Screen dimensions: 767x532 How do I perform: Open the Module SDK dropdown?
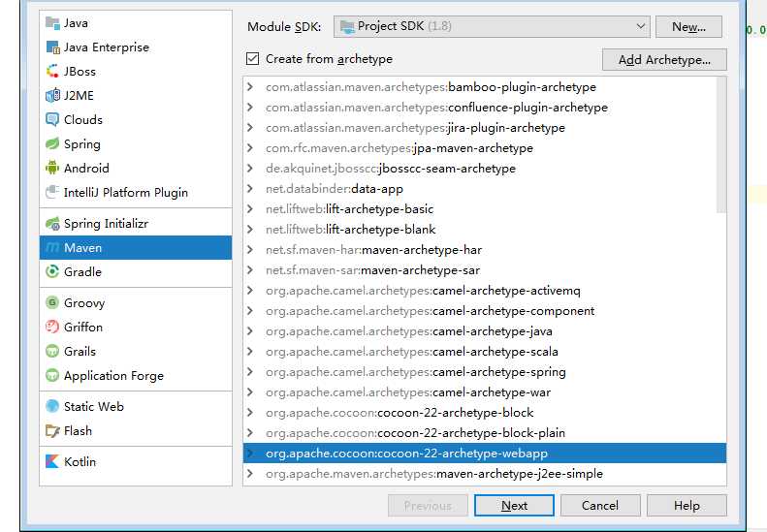click(492, 26)
